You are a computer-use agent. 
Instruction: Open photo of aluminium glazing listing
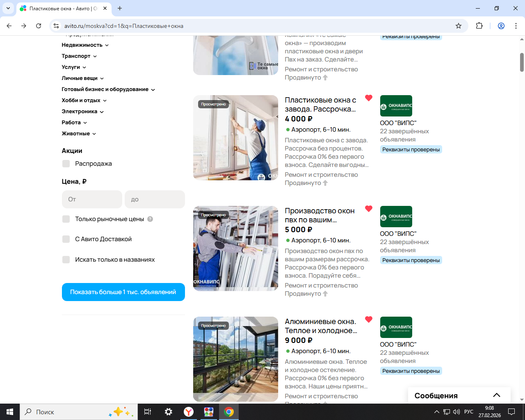pos(235,359)
